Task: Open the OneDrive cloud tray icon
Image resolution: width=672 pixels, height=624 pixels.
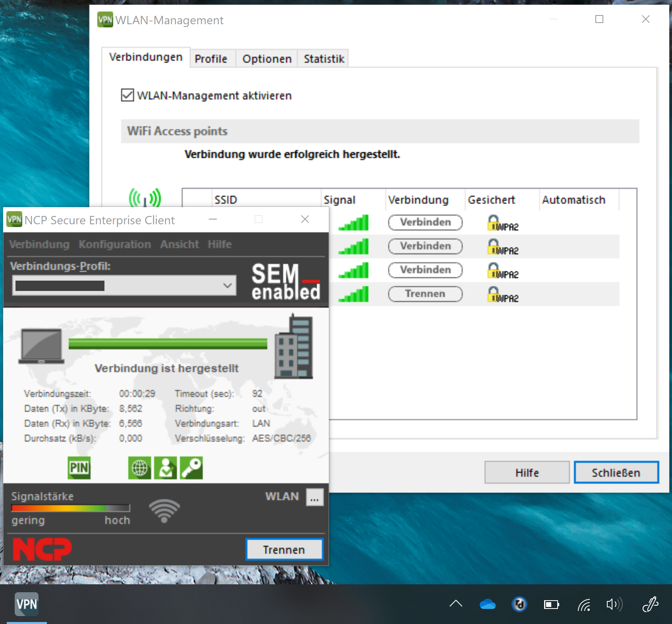Action: tap(487, 604)
